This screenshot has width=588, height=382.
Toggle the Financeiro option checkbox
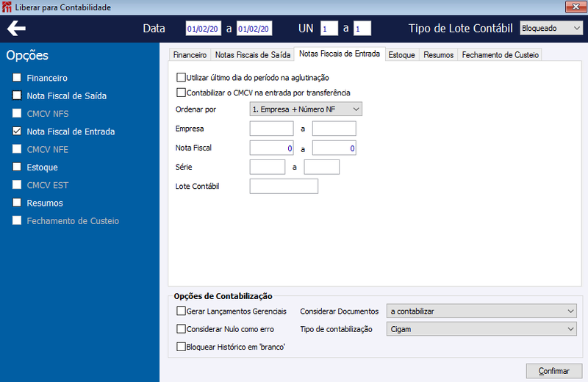coord(17,78)
